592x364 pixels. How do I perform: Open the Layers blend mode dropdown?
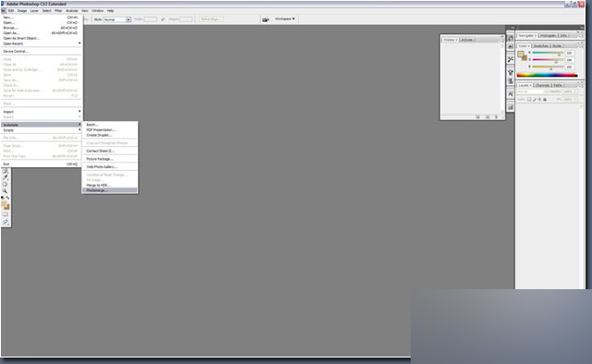[533, 91]
